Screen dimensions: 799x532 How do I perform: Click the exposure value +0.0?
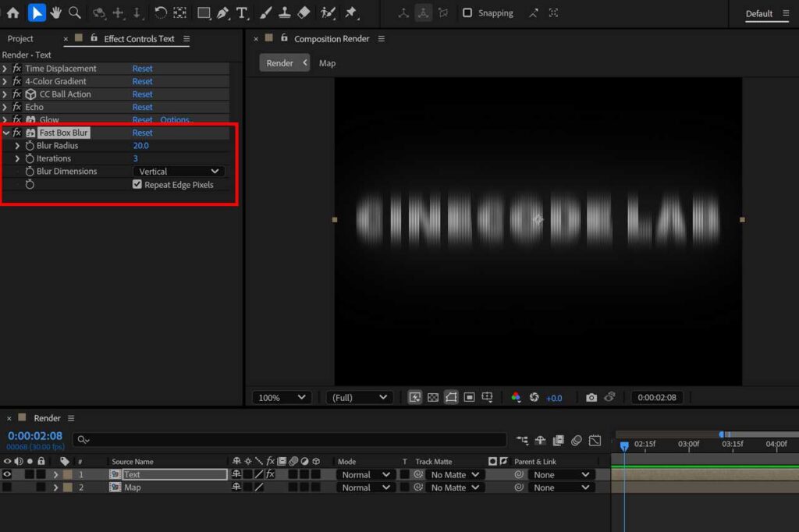pos(554,398)
